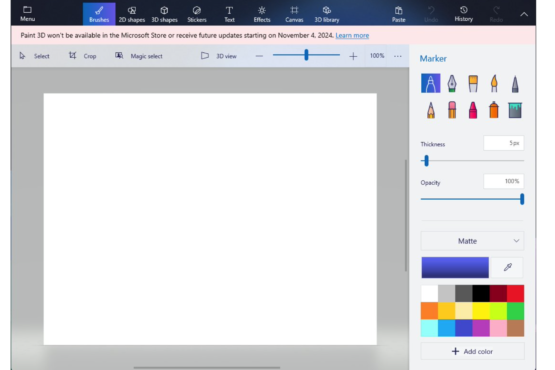This screenshot has width=555, height=370.
Task: Choose the brown color swatch
Action: tap(515, 328)
